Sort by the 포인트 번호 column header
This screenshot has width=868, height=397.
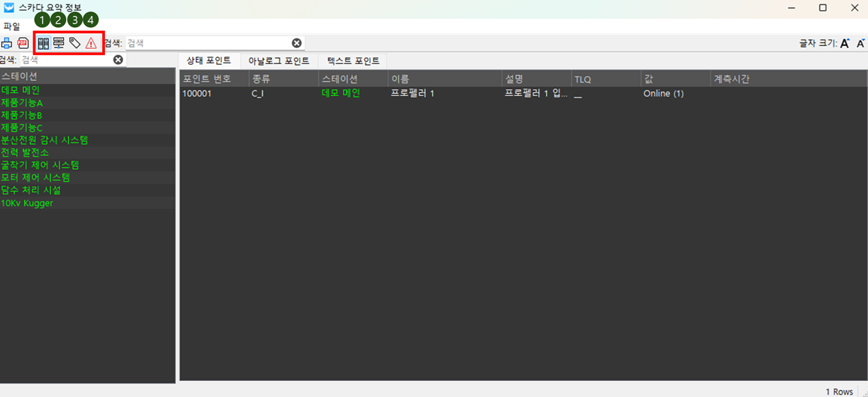pyautogui.click(x=207, y=79)
